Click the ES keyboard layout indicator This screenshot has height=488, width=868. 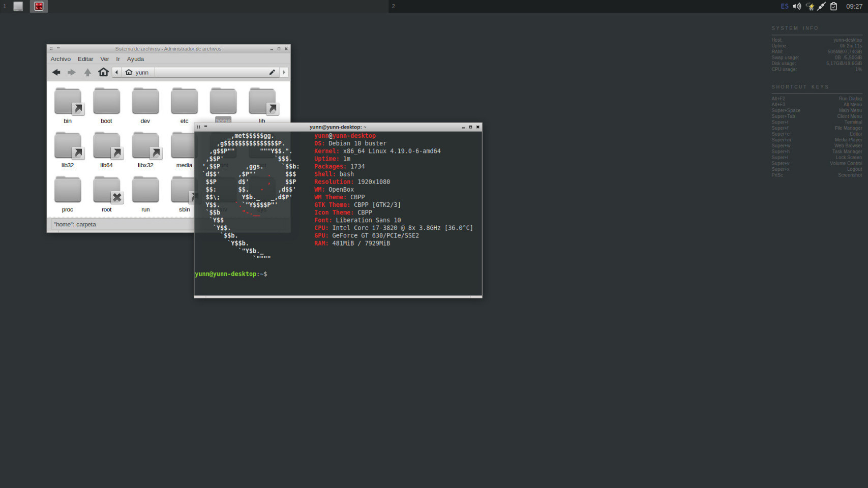pos(785,6)
